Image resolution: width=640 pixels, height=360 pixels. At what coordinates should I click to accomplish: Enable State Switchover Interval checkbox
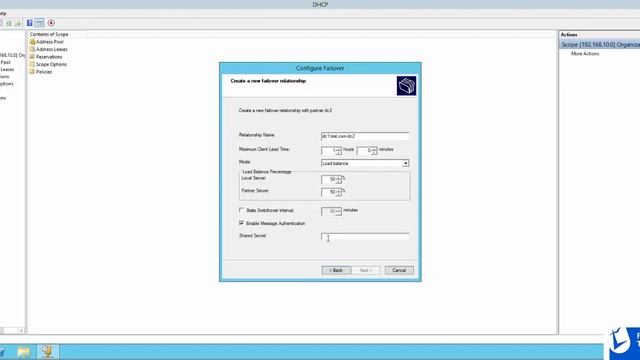241,210
